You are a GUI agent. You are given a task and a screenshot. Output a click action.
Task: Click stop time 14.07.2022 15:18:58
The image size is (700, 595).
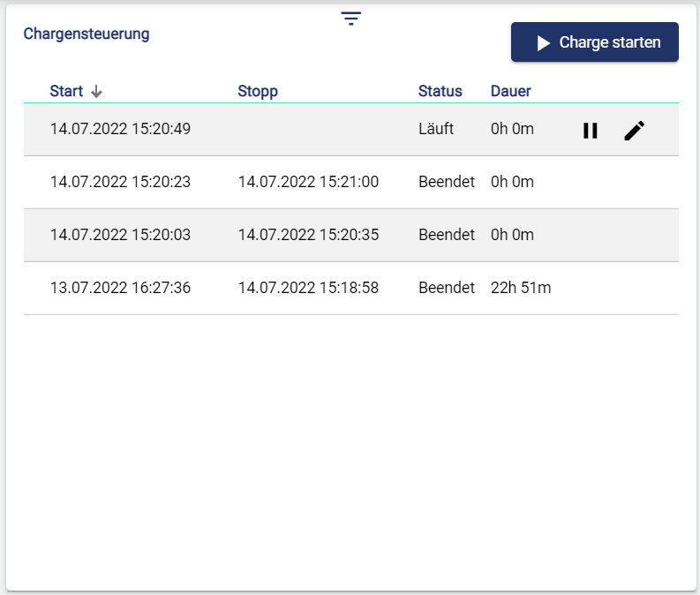(x=308, y=288)
